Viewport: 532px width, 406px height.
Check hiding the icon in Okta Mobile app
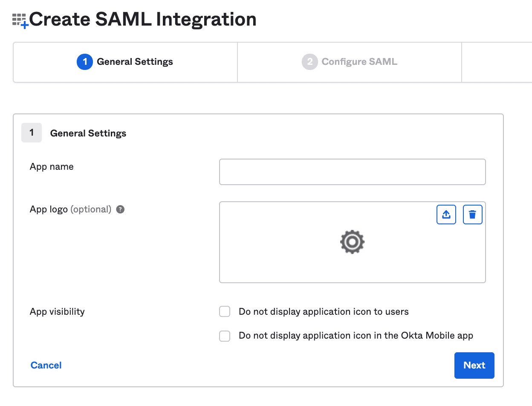[225, 336]
